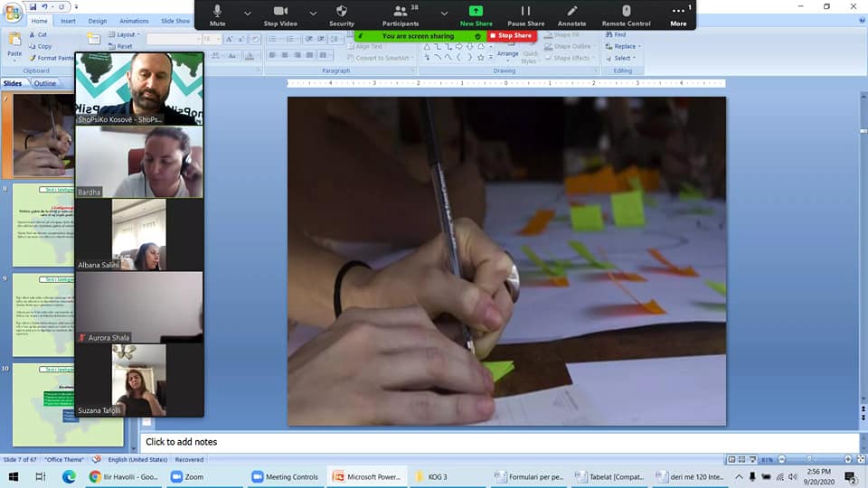This screenshot has width=868, height=488.
Task: Switch to the Slides pane tab
Action: pyautogui.click(x=13, y=83)
